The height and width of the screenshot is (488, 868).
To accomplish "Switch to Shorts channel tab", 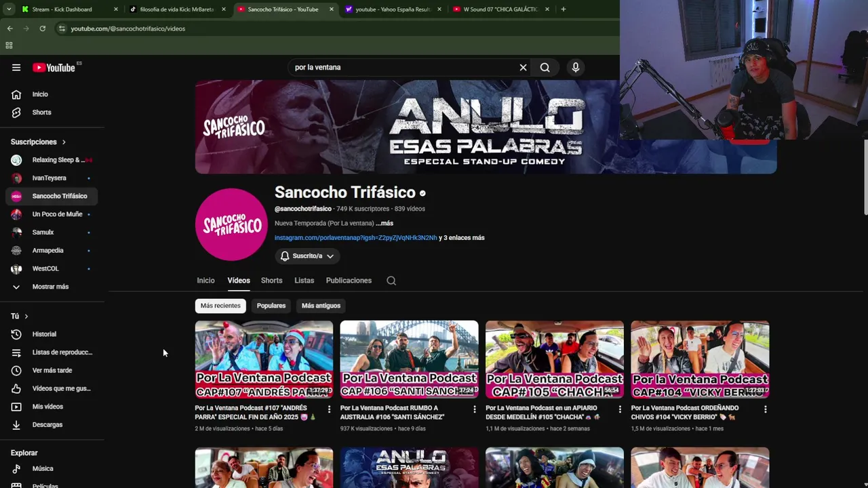I will pos(271,281).
